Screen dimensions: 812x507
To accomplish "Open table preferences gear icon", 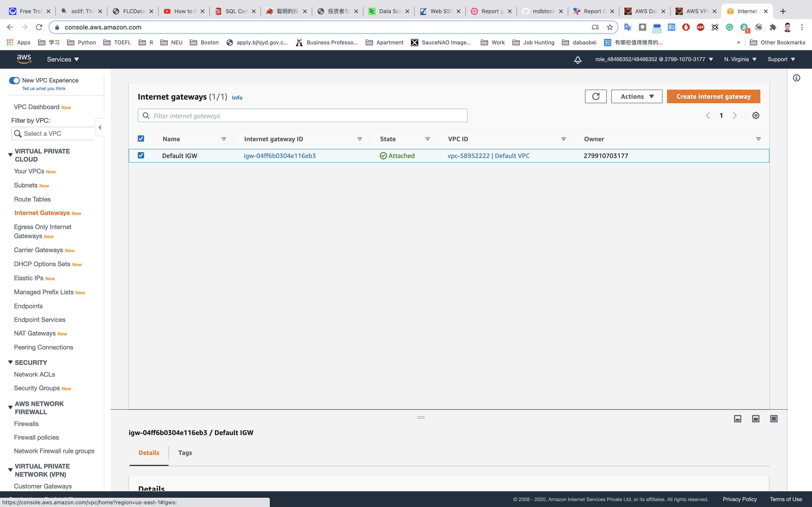I will point(755,115).
